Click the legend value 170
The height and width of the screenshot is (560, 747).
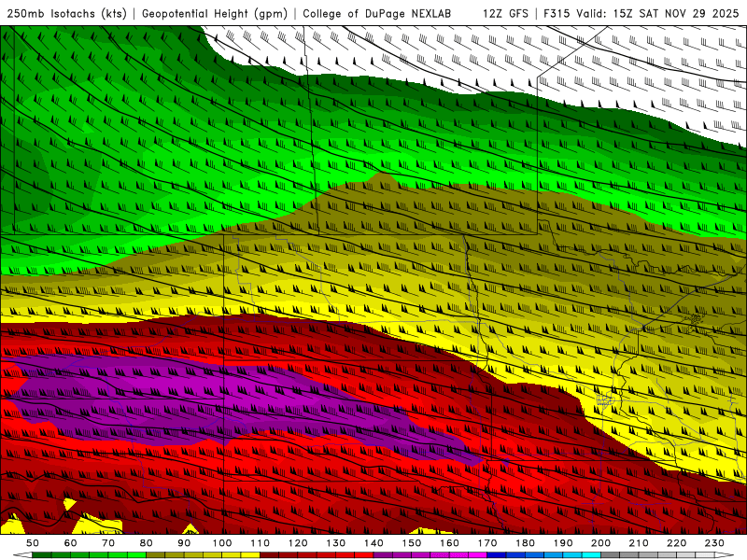pos(487,543)
